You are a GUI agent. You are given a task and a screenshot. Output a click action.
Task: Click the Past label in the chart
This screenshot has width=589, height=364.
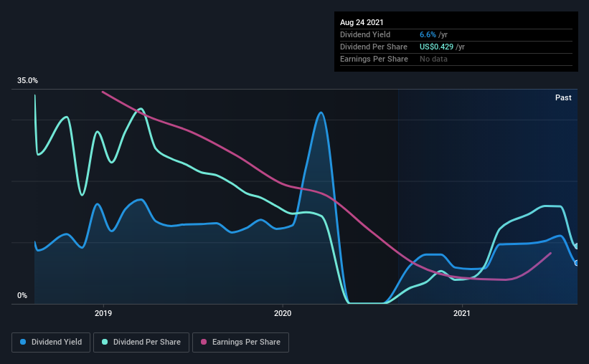click(x=563, y=97)
